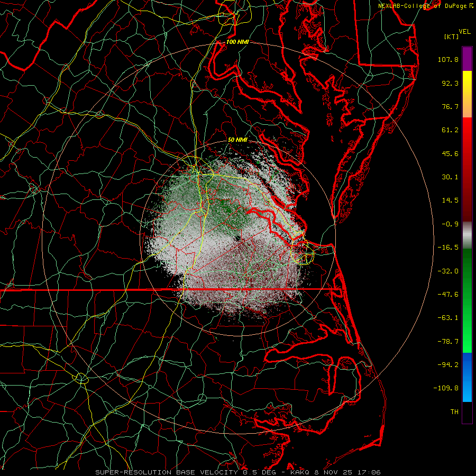Click the -63.1 velocity legend value
The height and width of the screenshot is (476, 476).
point(448,318)
